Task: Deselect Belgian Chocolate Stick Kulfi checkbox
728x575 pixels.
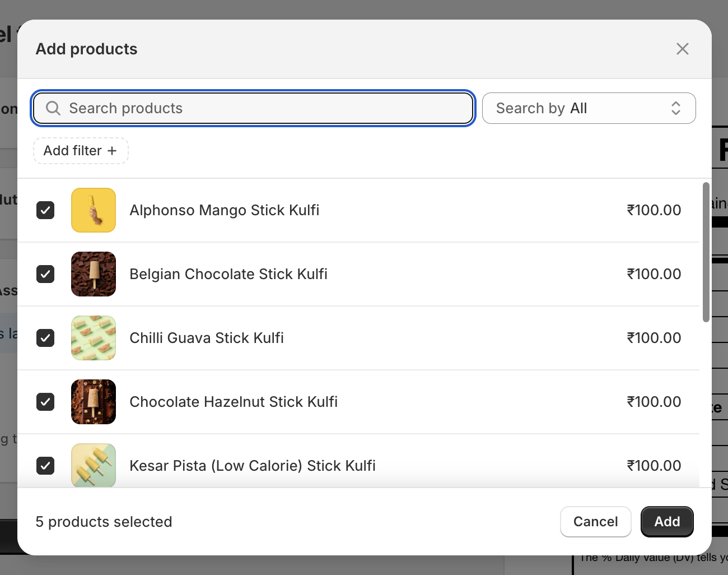Action: (45, 273)
